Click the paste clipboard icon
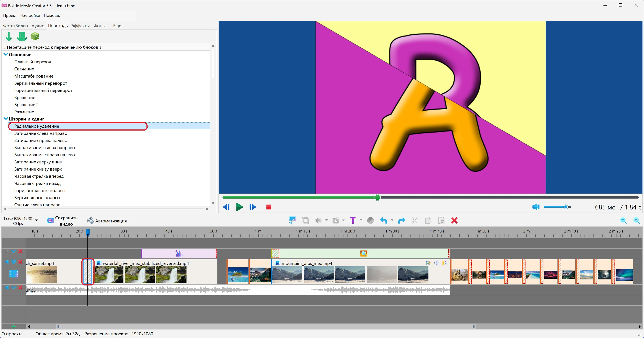The image size is (644, 338). pos(441,220)
